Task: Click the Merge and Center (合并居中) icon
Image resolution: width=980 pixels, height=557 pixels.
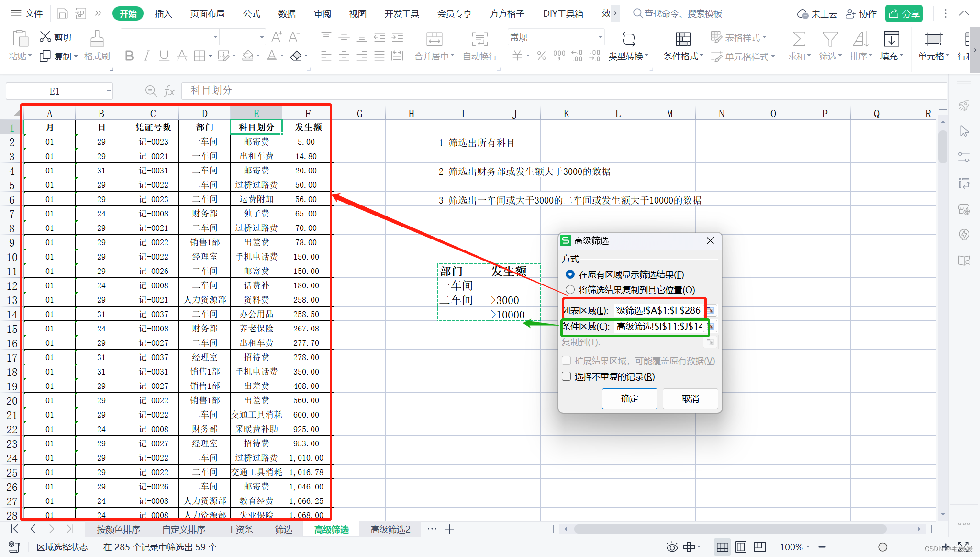Action: tap(434, 39)
